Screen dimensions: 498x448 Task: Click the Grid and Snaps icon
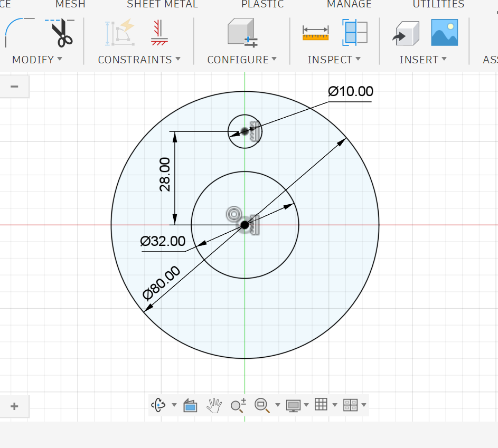point(321,404)
